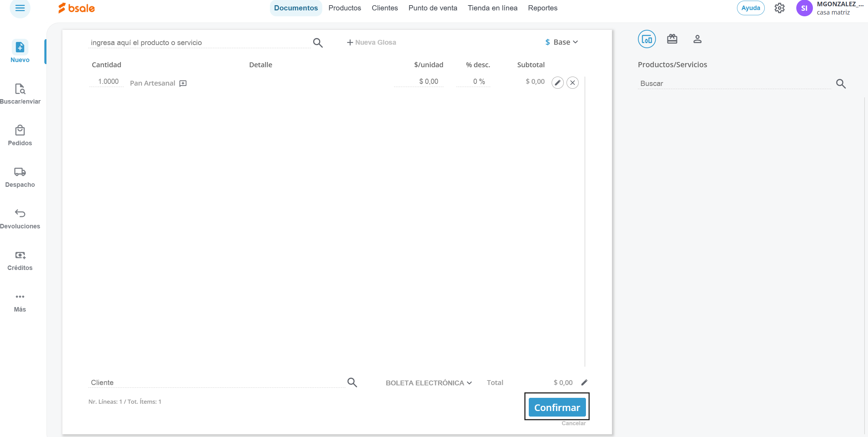The height and width of the screenshot is (437, 868).
Task: Open the Productos top menu
Action: point(344,8)
